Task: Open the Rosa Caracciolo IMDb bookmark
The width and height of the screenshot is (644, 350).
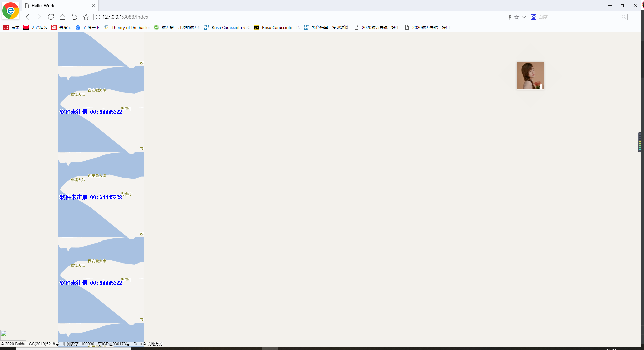Action: [x=276, y=27]
